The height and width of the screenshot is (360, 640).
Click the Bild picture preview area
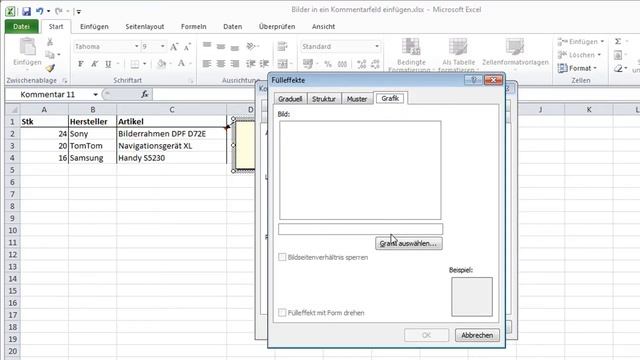point(360,170)
